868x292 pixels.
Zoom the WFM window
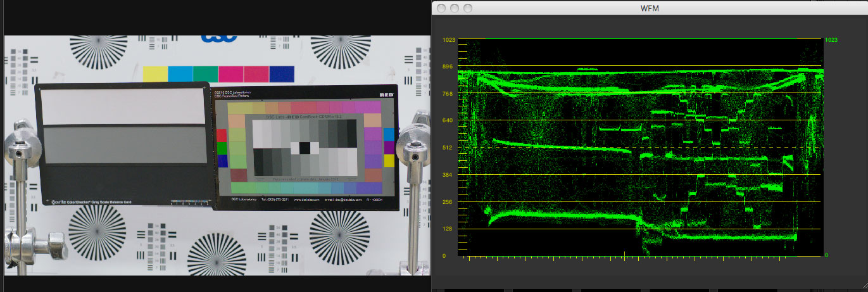(x=468, y=8)
